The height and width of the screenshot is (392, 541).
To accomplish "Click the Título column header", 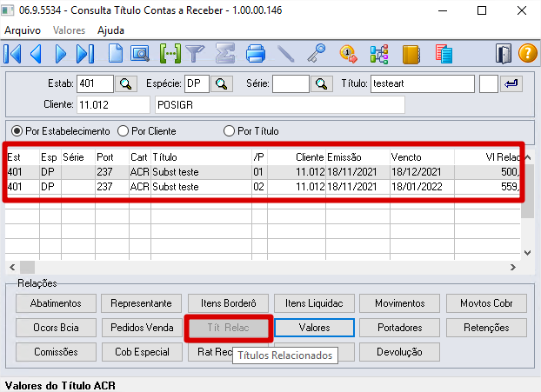I will 201,157.
